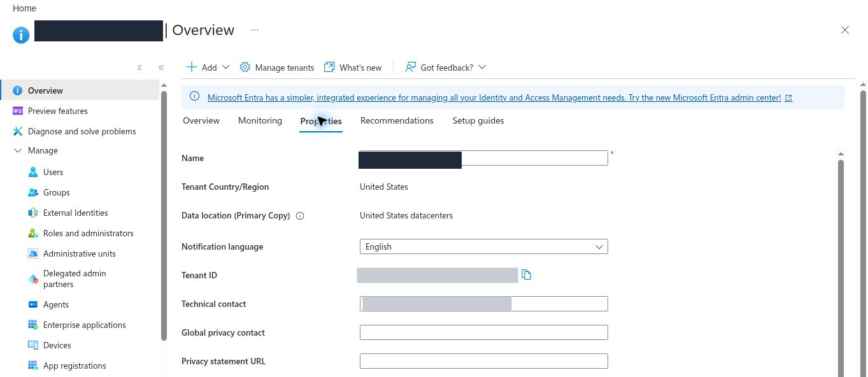
Task: Open App registrations in sidebar
Action: pos(75,366)
